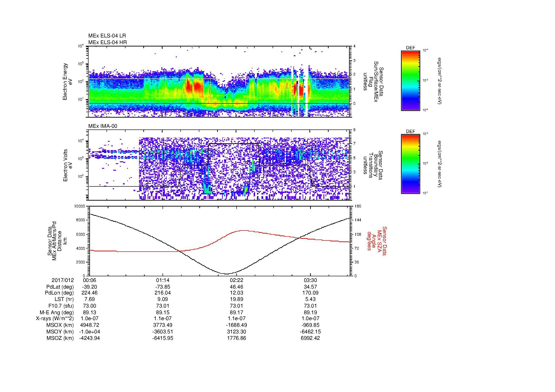Image resolution: width=555 pixels, height=392 pixels.
Task: Click the 'X-rays (W/m**2)' row label
Action: [x=55, y=318]
